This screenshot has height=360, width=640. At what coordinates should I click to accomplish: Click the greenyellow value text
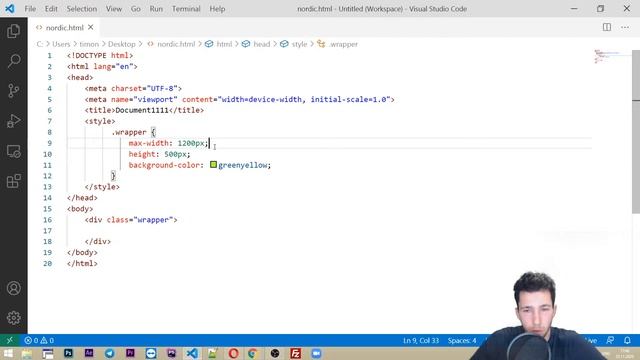243,165
